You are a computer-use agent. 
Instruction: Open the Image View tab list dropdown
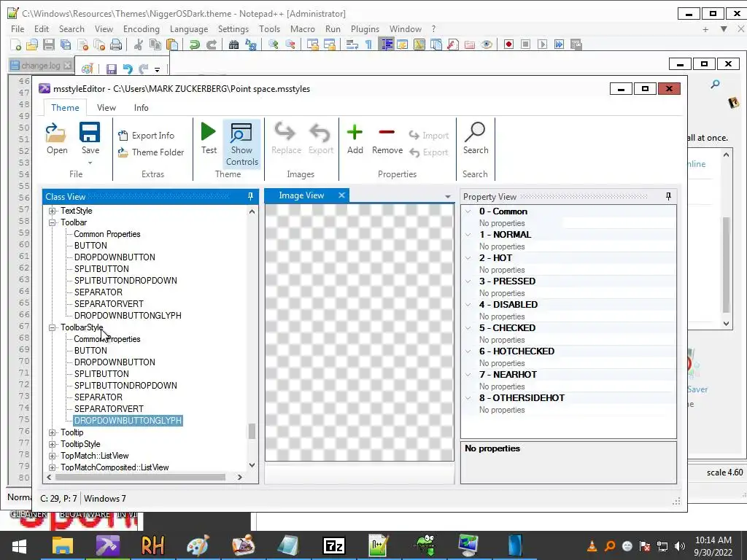coord(447,197)
